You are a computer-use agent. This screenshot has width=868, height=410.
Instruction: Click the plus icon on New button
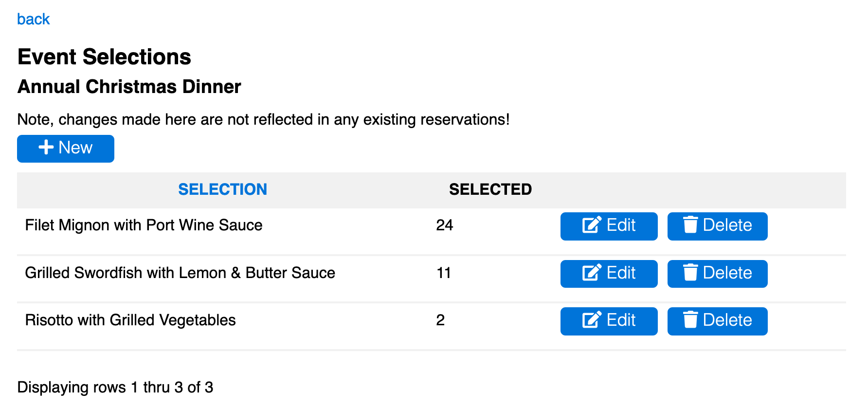coord(46,147)
